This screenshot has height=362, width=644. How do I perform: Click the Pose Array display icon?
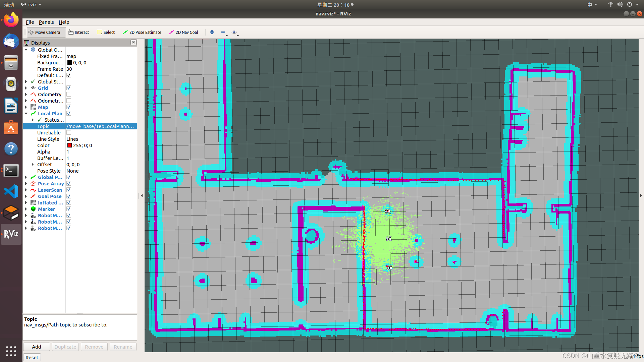click(33, 183)
